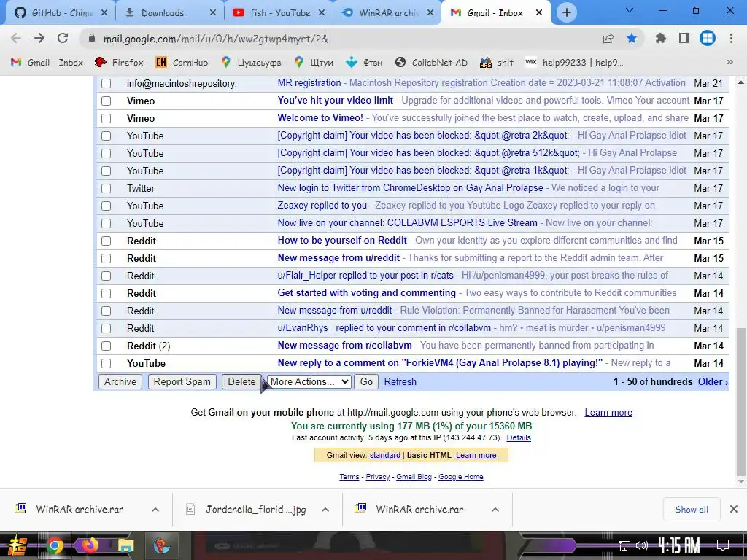Open the Chrome extensions puzzle icon

click(x=660, y=38)
